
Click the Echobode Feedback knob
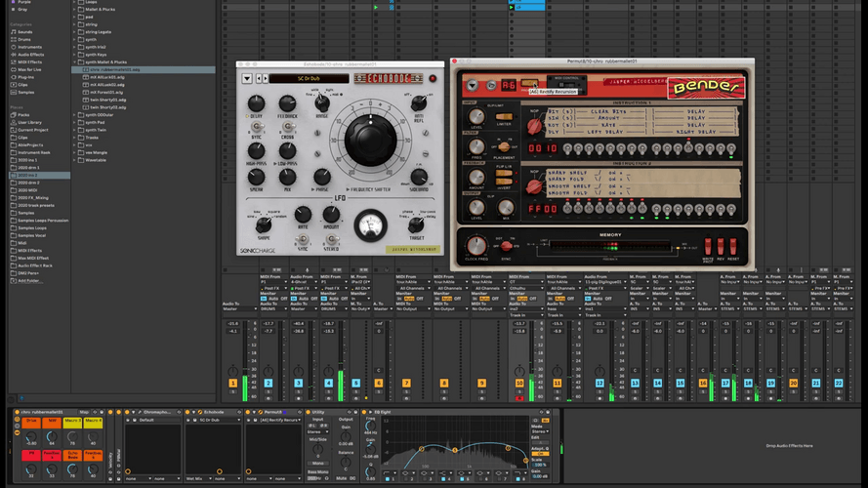(287, 103)
